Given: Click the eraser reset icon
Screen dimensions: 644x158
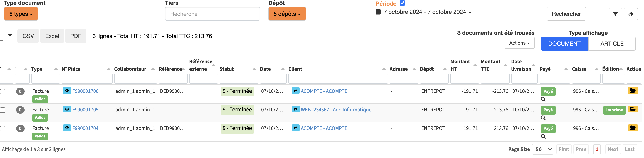Looking at the screenshot, I should click(x=630, y=14).
